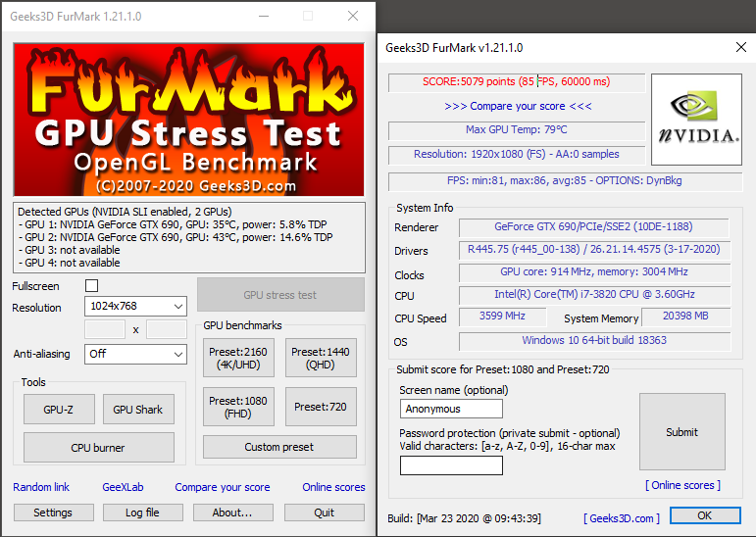Image resolution: width=756 pixels, height=537 pixels.
Task: Open Online scores link in main window
Action: tap(333, 487)
